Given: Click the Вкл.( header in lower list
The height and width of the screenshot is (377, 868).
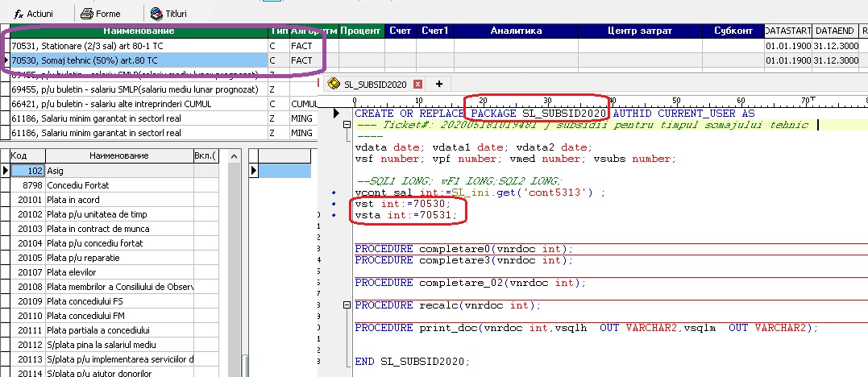Looking at the screenshot, I should click(x=206, y=156).
